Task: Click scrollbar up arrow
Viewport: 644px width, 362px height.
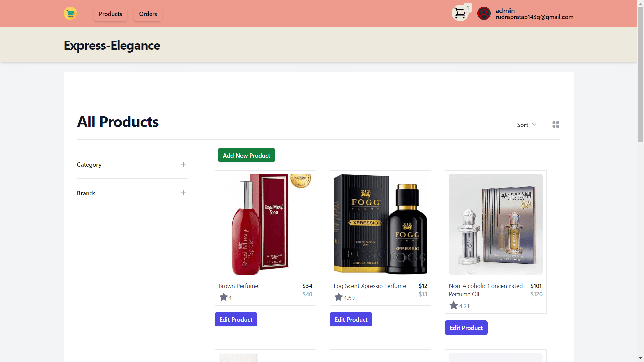Action: pyautogui.click(x=640, y=3)
